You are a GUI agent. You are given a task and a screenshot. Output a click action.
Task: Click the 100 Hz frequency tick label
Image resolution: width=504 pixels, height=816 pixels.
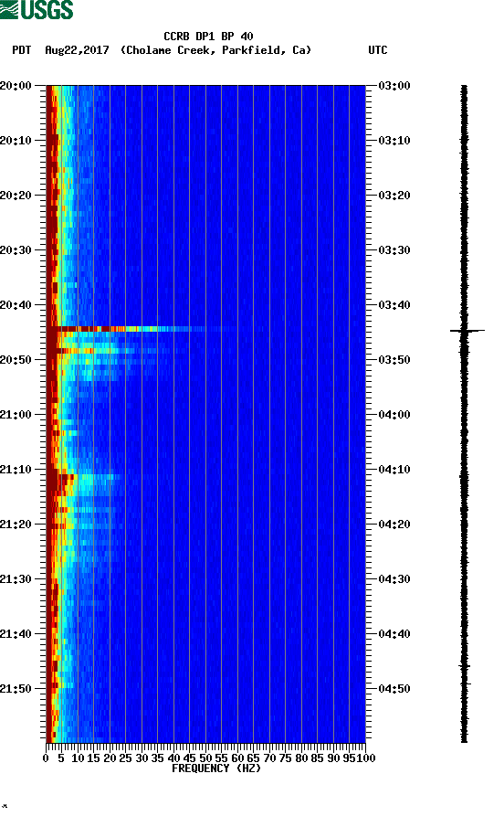tap(366, 758)
